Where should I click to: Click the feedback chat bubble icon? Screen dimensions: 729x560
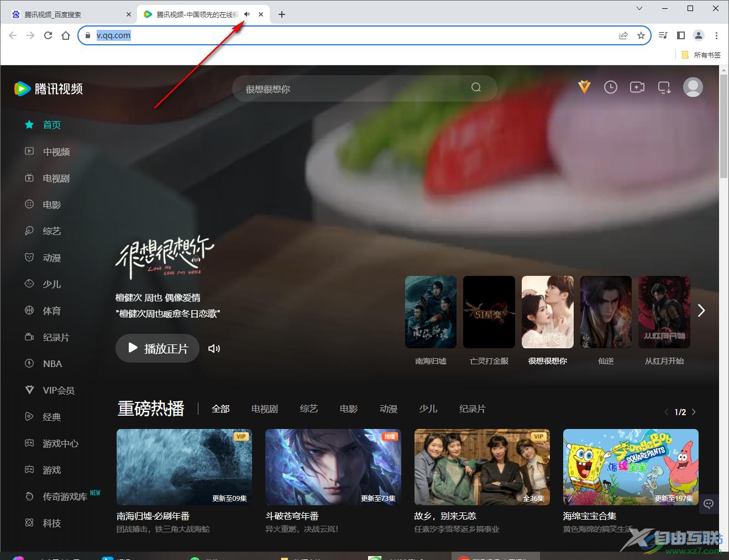coord(709,504)
